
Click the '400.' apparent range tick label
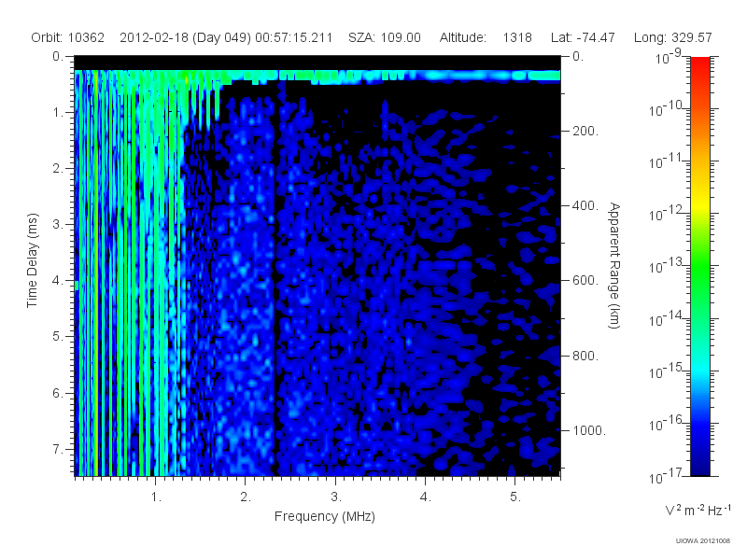tap(585, 205)
